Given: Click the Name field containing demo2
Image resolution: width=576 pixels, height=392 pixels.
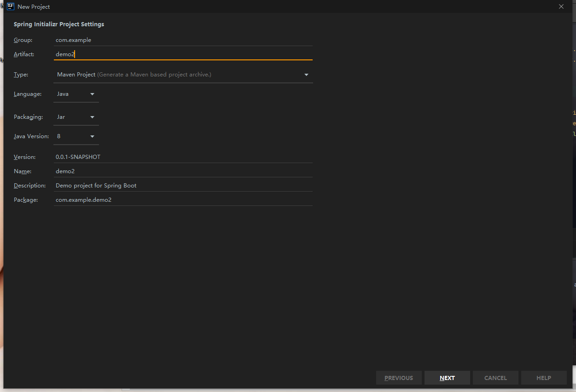Looking at the screenshot, I should coord(183,171).
